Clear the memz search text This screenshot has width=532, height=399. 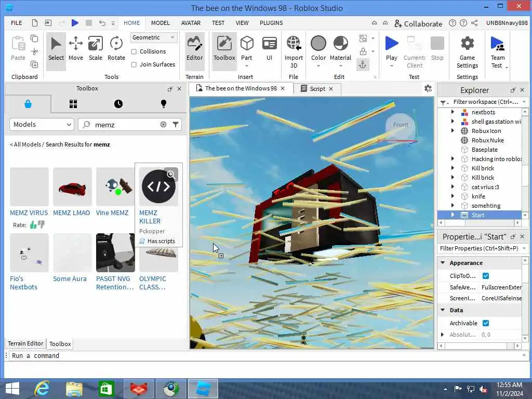(164, 125)
